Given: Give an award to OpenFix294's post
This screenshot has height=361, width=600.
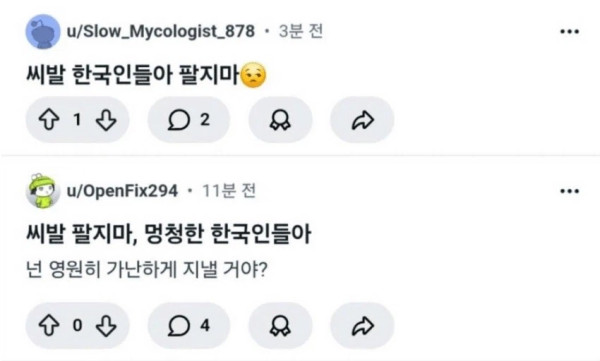Looking at the screenshot, I should pos(280,326).
